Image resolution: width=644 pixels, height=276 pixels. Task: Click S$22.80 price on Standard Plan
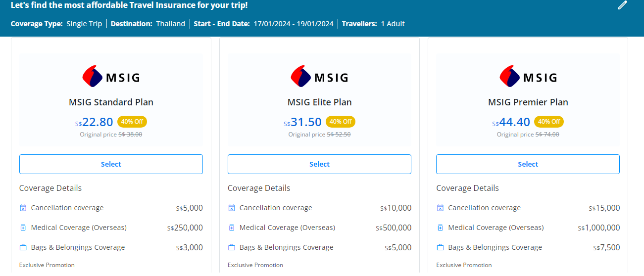tap(97, 122)
